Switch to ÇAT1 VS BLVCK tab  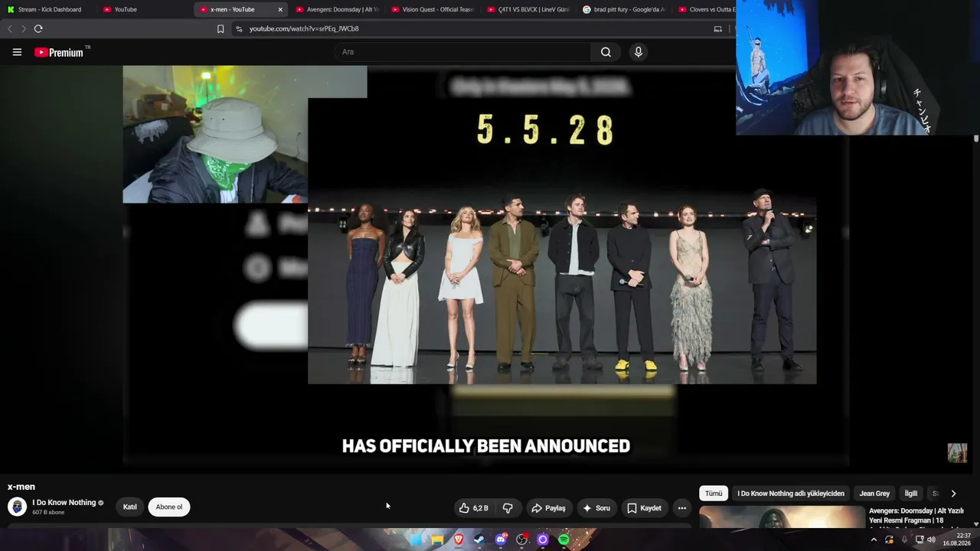[528, 9]
